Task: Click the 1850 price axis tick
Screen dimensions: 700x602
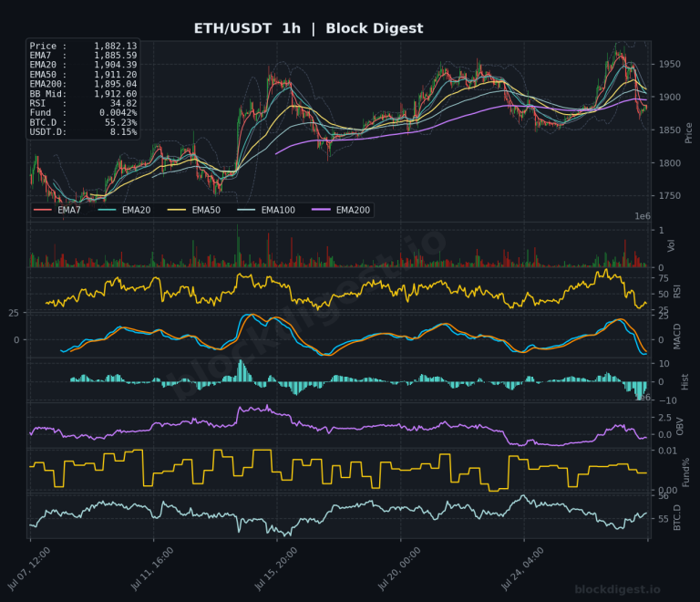Action: tap(670, 130)
